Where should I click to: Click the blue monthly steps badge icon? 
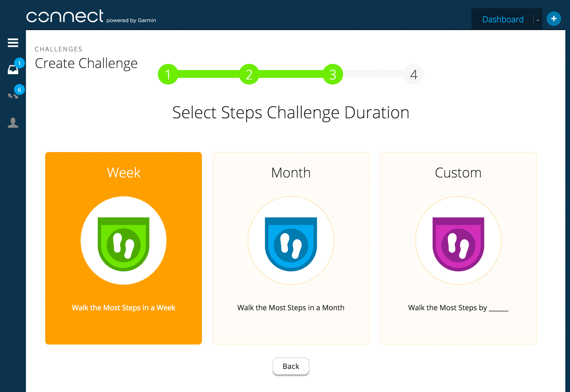[x=291, y=244]
